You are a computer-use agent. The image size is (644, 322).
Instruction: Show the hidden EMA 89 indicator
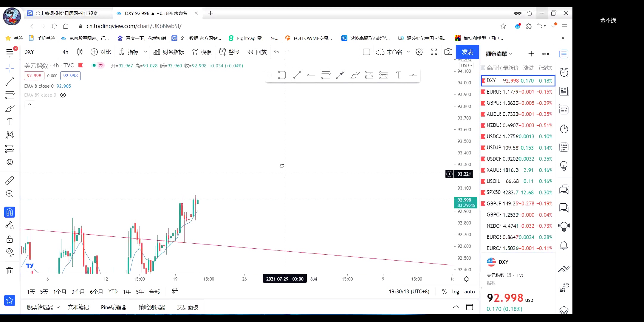tap(63, 95)
